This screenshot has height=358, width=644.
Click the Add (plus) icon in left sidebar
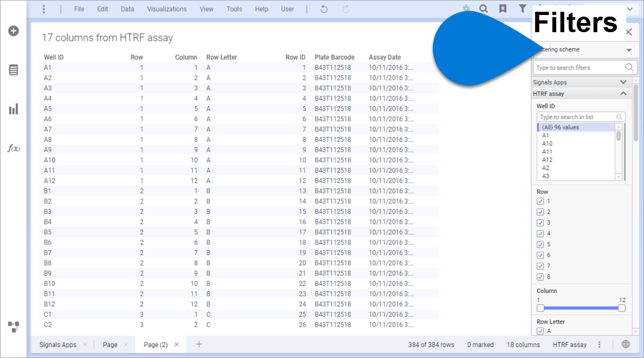click(13, 31)
